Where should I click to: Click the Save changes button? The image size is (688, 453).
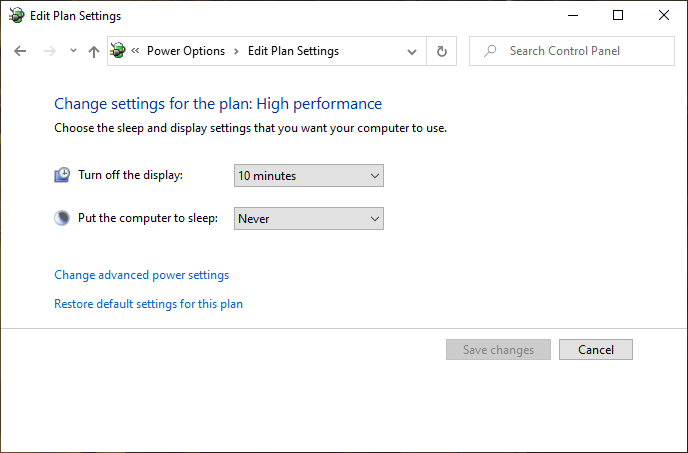pyautogui.click(x=498, y=349)
